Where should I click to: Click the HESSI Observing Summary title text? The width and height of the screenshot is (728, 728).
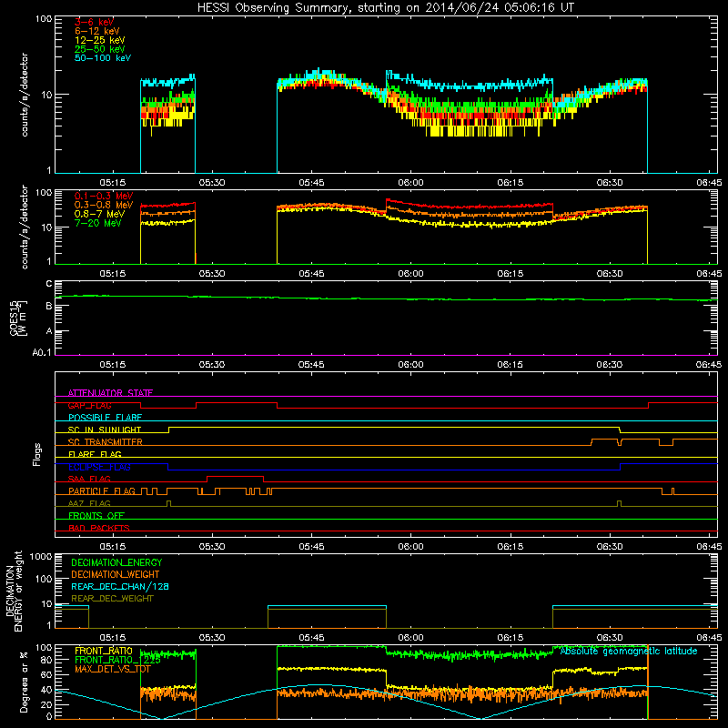[385, 8]
